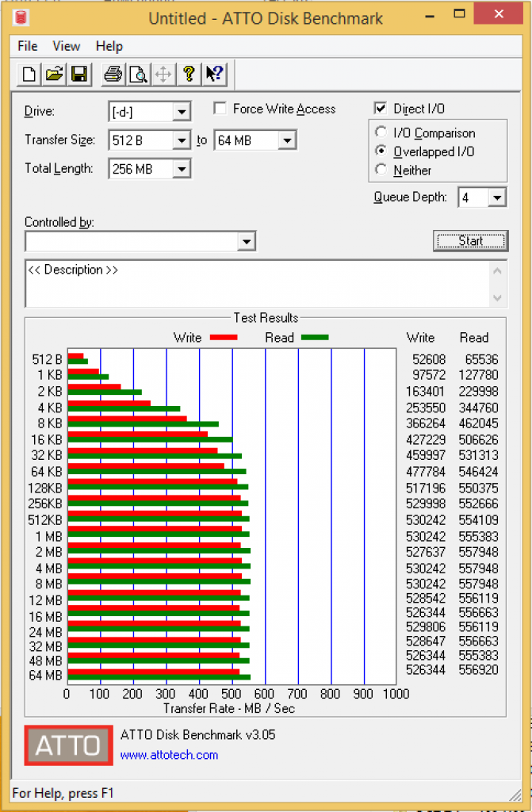Open the View menu
This screenshot has height=812, width=532.
[x=67, y=46]
